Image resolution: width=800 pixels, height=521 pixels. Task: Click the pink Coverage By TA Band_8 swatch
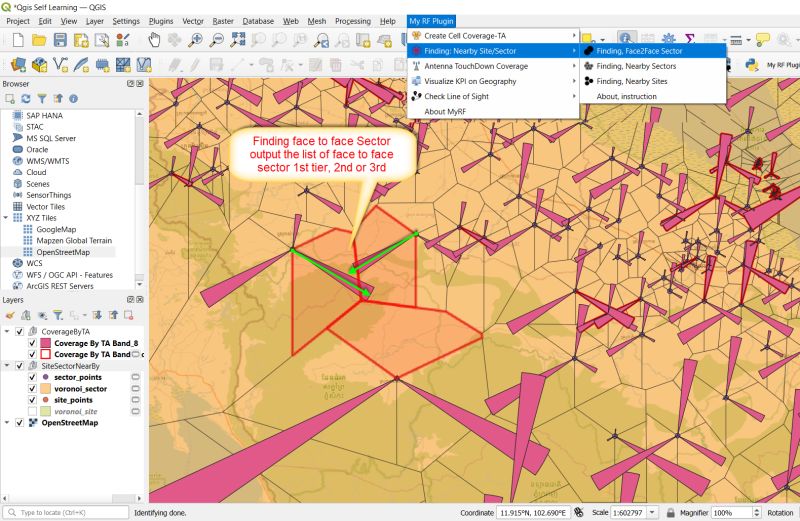pos(45,343)
